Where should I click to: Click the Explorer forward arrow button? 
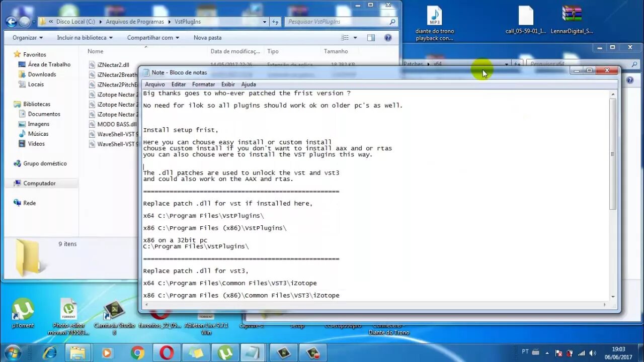[x=24, y=22]
